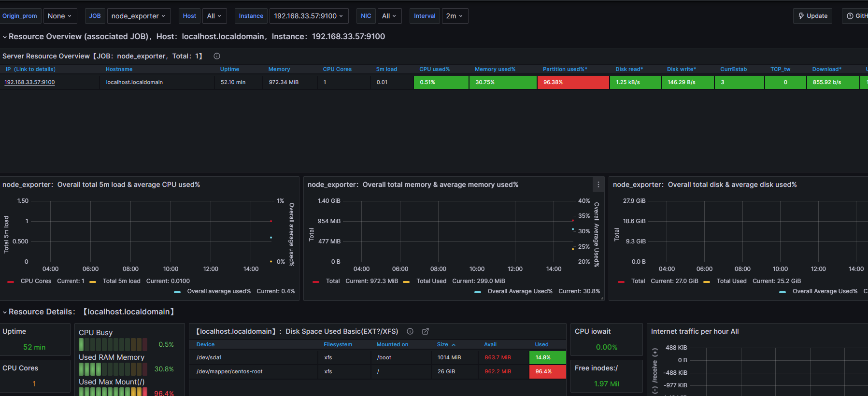Toggle memory Overall Average Used% legend
The width and height of the screenshot is (868, 396).
(x=520, y=291)
